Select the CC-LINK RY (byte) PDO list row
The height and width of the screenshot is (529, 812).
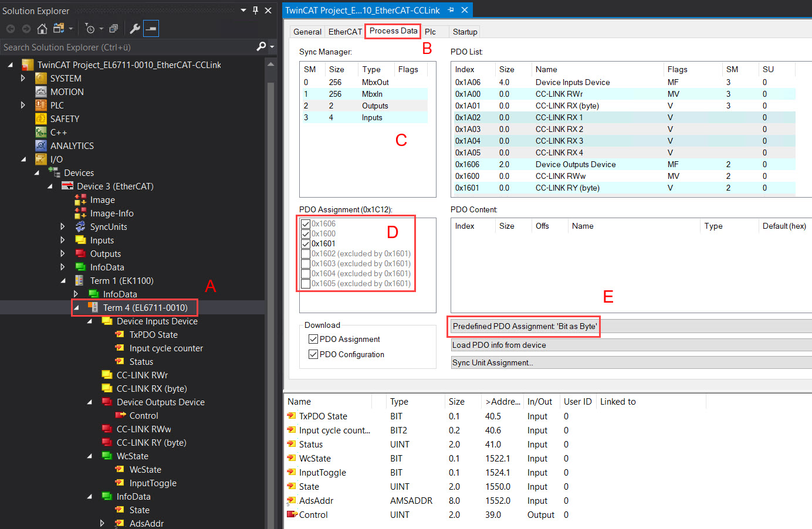[624, 188]
